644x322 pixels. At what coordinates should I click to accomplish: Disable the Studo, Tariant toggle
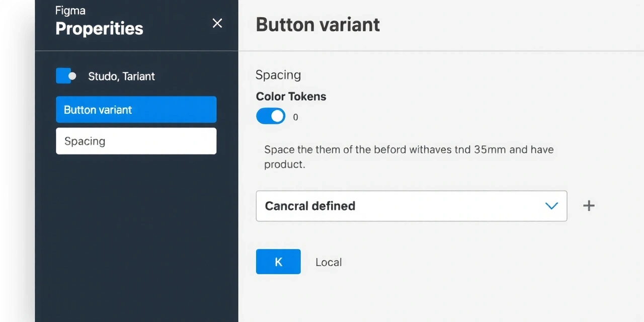pos(66,75)
